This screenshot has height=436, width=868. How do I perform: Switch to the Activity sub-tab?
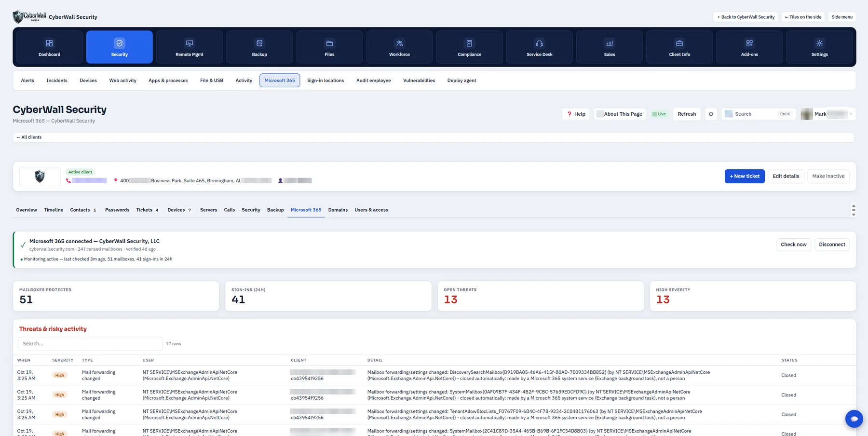coord(244,81)
